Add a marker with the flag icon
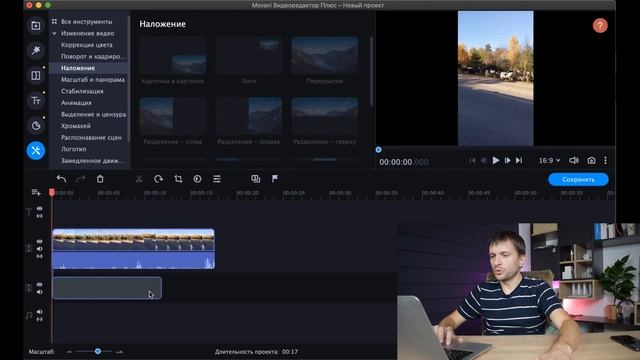 (275, 179)
